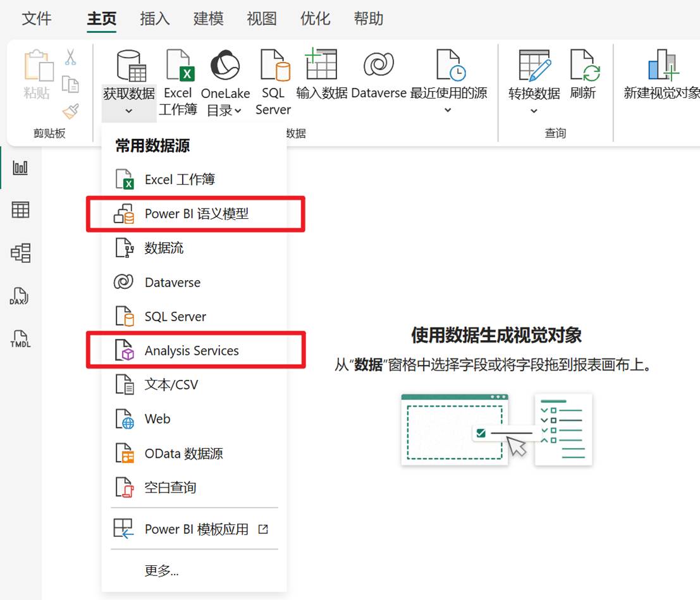700x600 pixels.
Task: Click the Excel 工作簿 ribbon icon
Action: point(180,65)
